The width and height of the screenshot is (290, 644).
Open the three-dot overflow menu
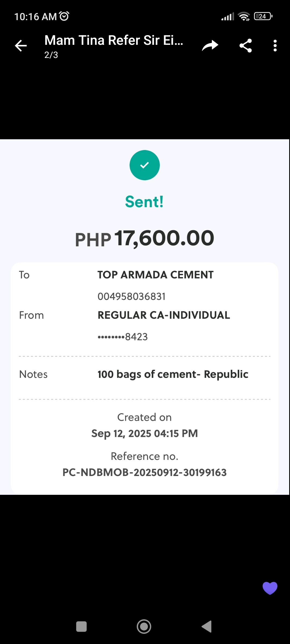275,46
